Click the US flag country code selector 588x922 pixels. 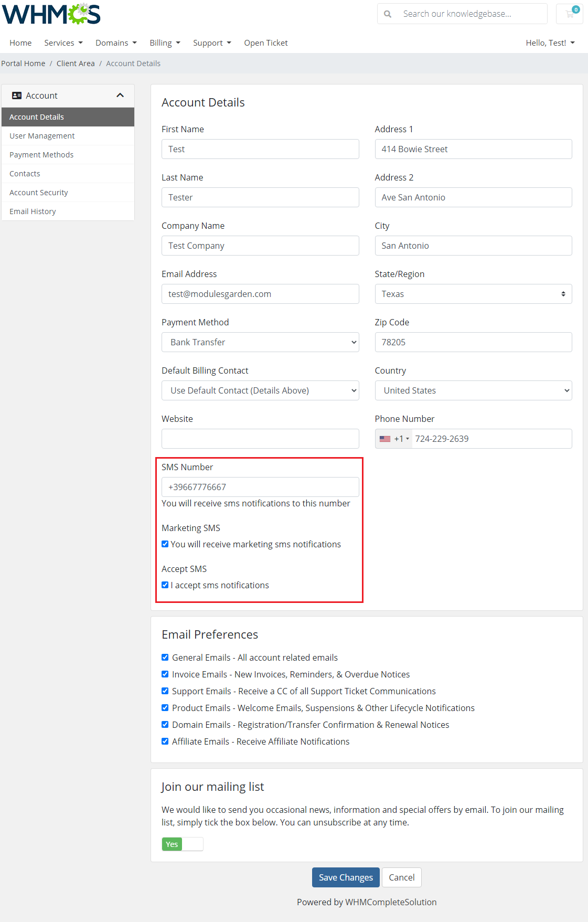(x=393, y=439)
